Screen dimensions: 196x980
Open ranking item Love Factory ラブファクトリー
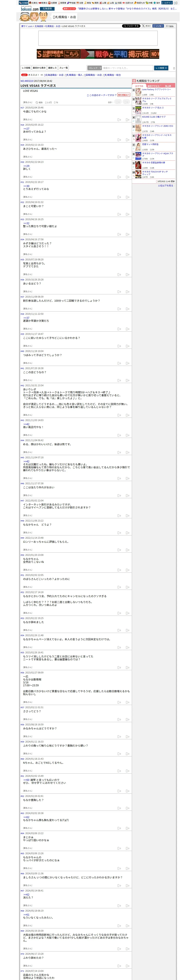click(x=156, y=89)
